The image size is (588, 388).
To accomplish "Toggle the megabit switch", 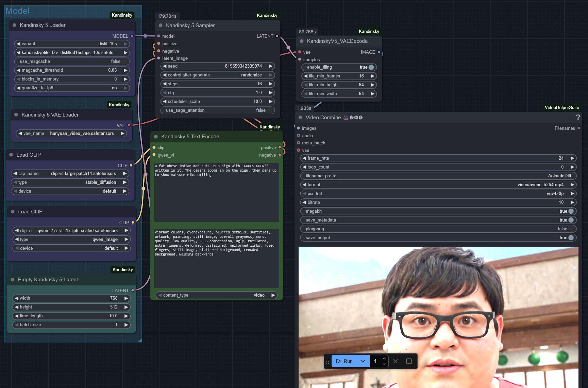I will 438,211.
